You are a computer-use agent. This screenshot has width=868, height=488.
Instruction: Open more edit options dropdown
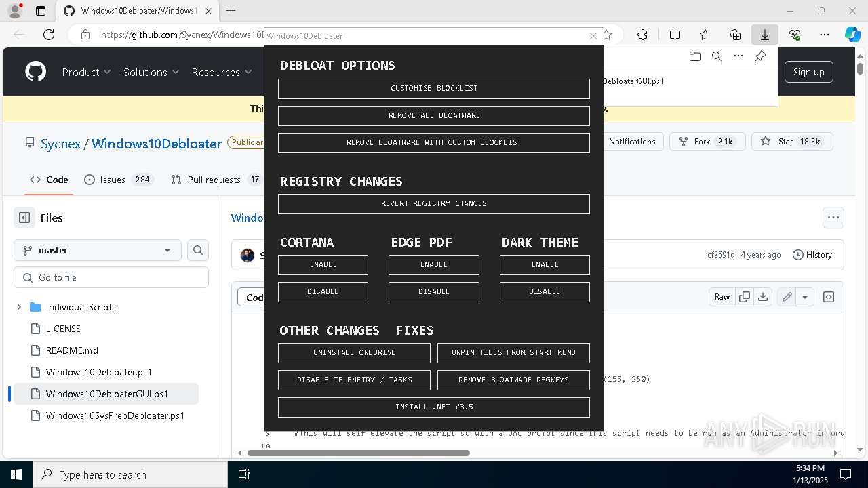(805, 297)
